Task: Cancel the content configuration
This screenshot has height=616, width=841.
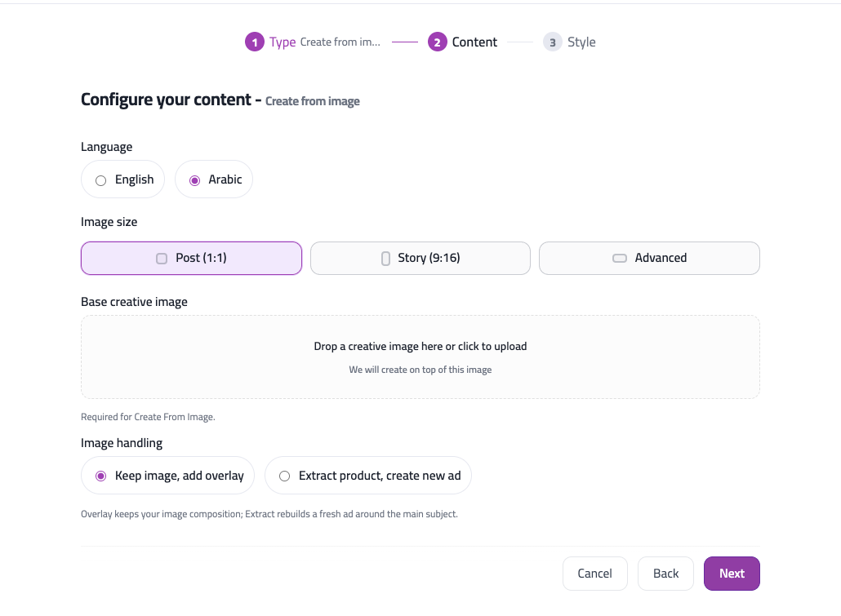Action: click(x=594, y=573)
